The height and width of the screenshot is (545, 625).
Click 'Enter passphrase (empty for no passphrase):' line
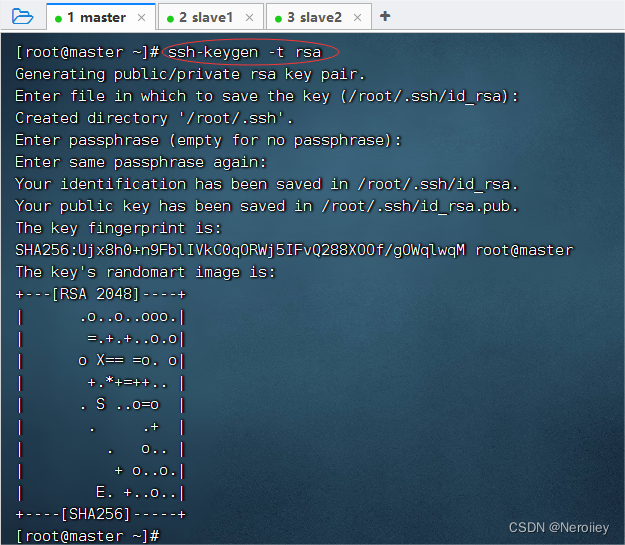tap(208, 140)
